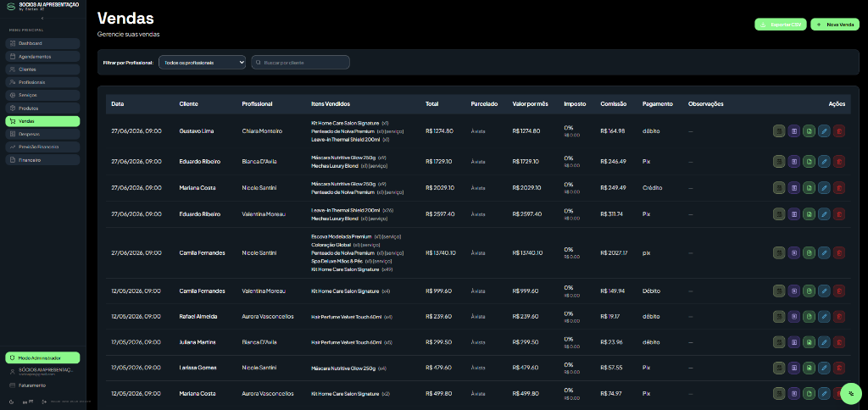This screenshot has width=868, height=410.
Task: Open the SÓCIOS AI user account entry
Action: 42,372
